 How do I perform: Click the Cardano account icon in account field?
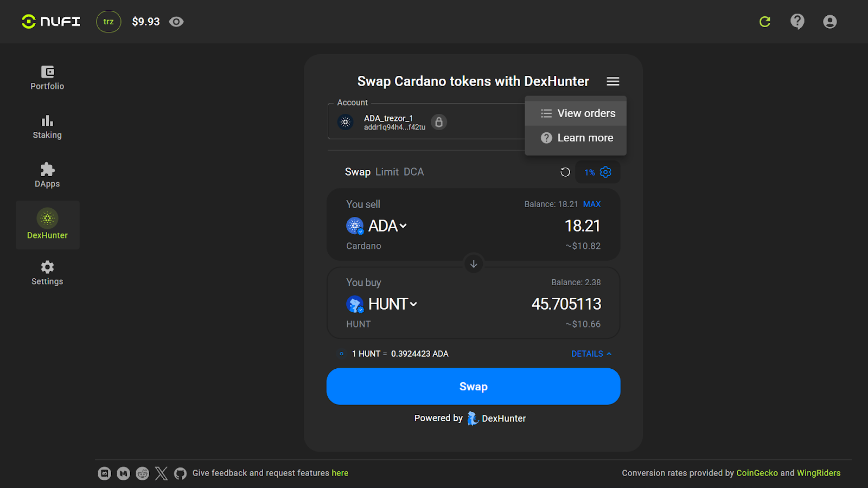pyautogui.click(x=346, y=122)
